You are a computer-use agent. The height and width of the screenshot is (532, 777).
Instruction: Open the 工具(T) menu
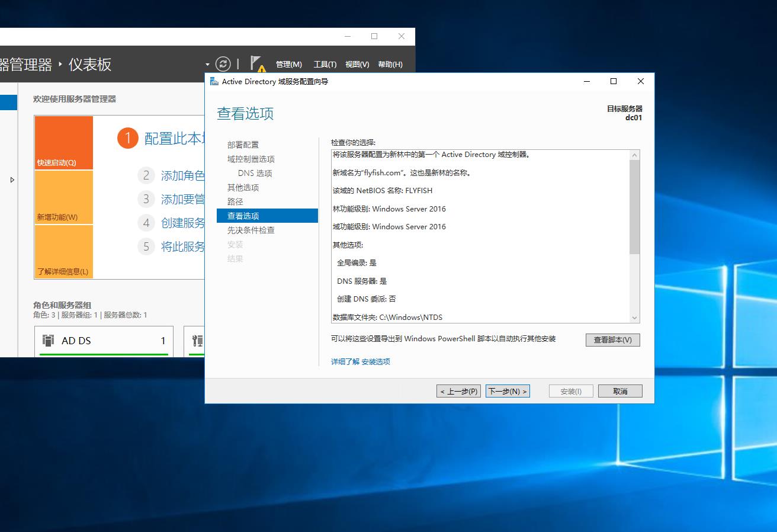point(325,64)
